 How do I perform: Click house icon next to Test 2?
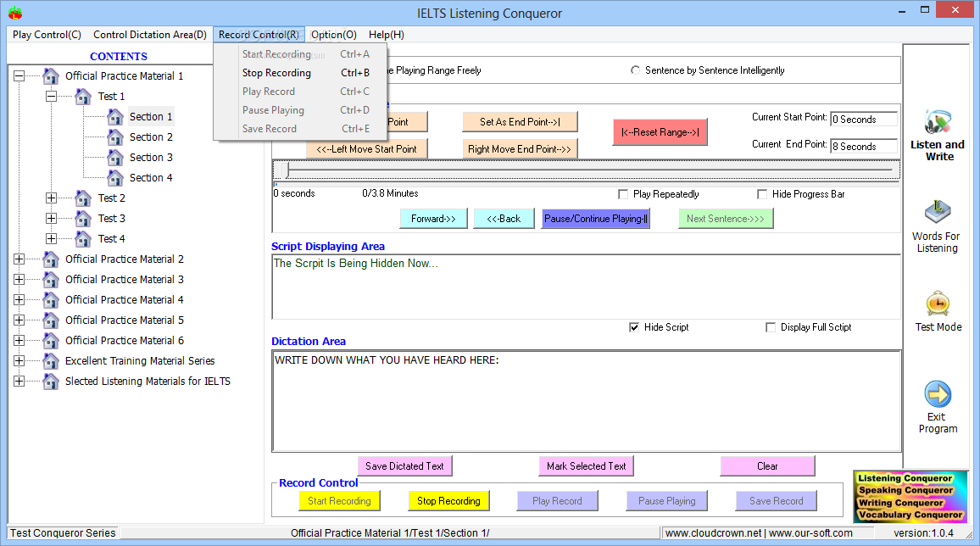click(83, 198)
